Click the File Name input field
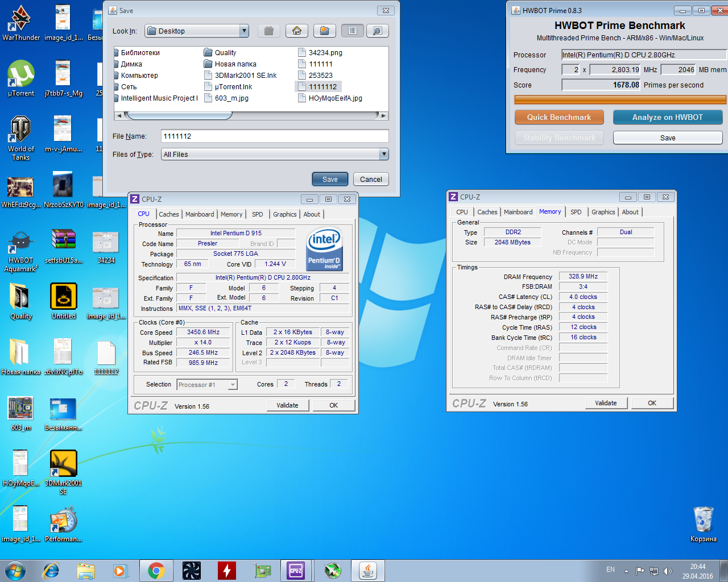The image size is (728, 582). [275, 136]
